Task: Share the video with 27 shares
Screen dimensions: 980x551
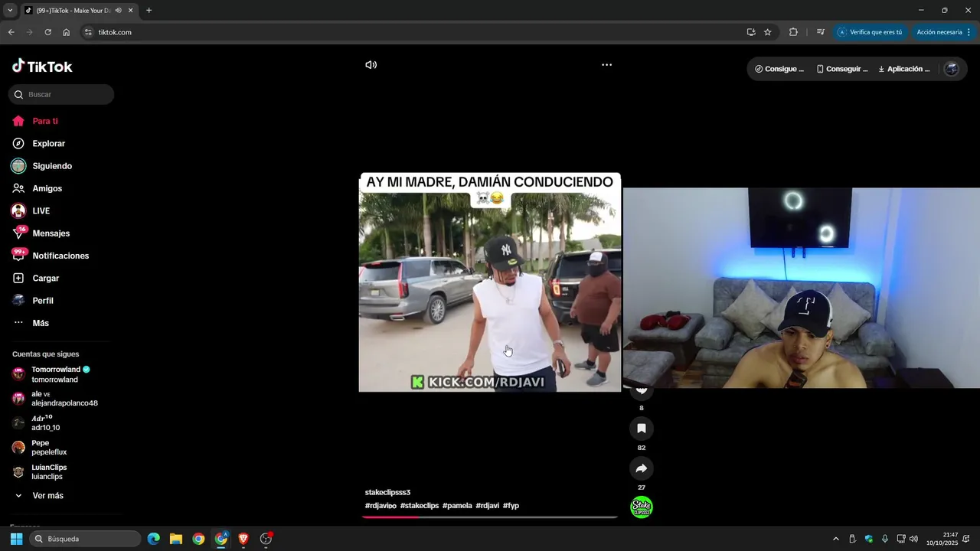Action: (642, 468)
